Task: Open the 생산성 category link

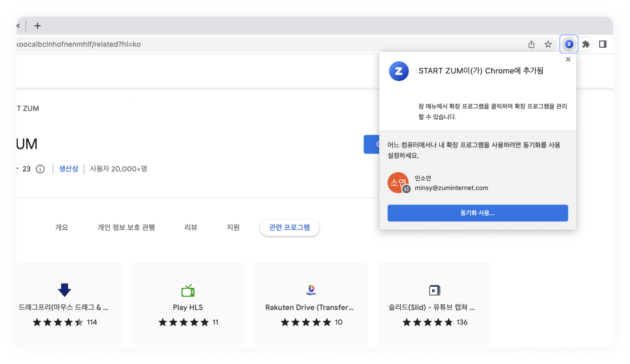Action: (x=68, y=169)
